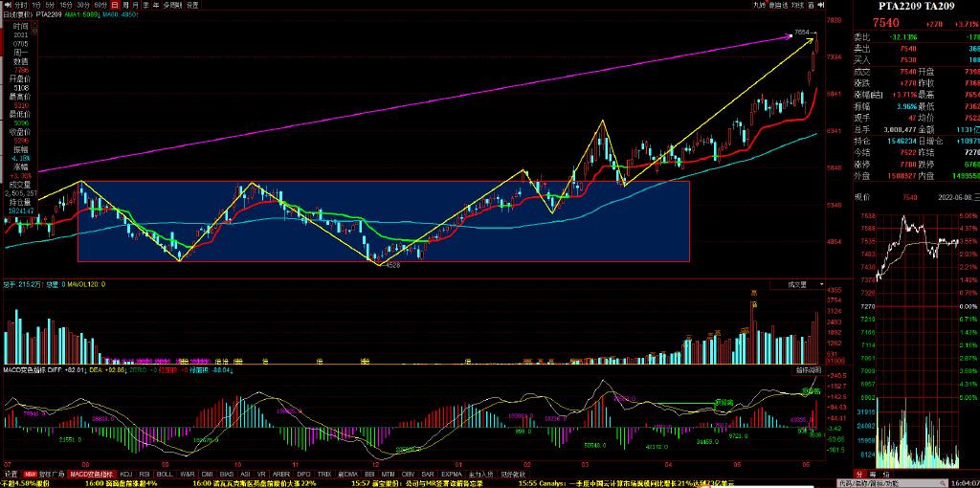Click the 均线 moving average button

pyautogui.click(x=797, y=5)
